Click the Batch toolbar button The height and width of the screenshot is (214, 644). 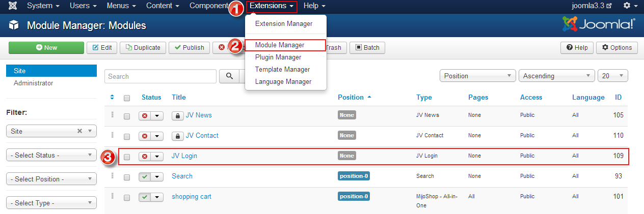tap(367, 48)
